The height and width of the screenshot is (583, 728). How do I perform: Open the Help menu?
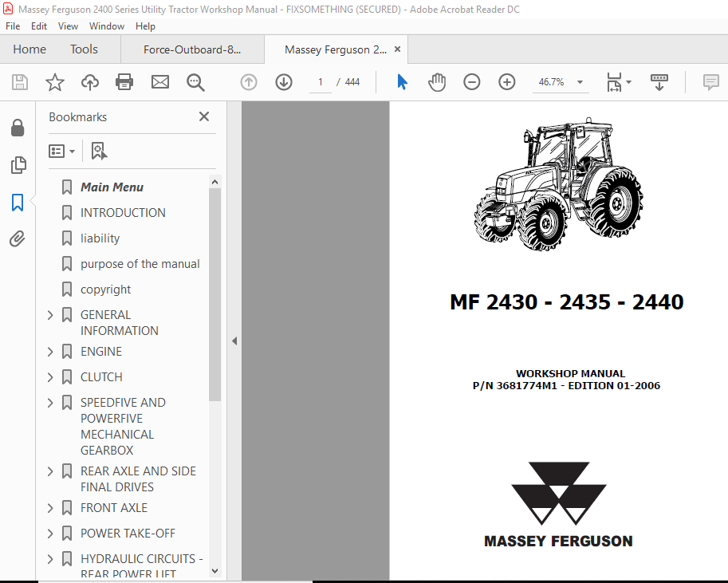tap(145, 26)
